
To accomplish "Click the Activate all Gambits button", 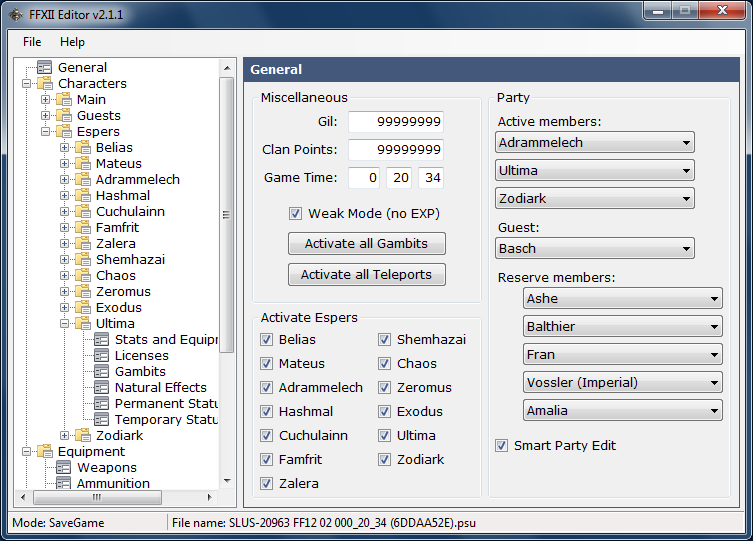I will pos(367,244).
